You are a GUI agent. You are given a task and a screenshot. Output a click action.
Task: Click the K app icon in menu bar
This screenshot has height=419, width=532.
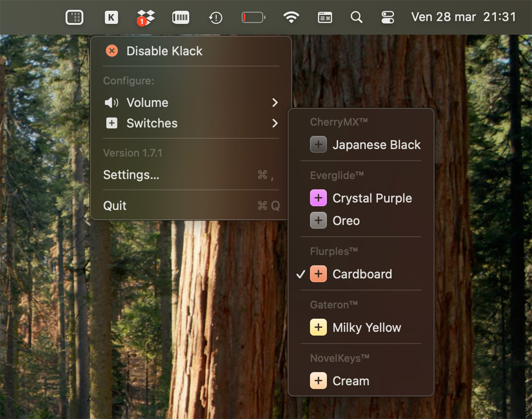111,17
